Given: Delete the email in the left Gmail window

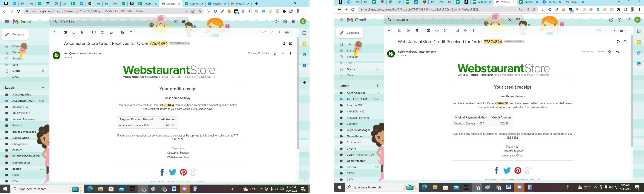Looking at the screenshot, I should coord(82,32).
